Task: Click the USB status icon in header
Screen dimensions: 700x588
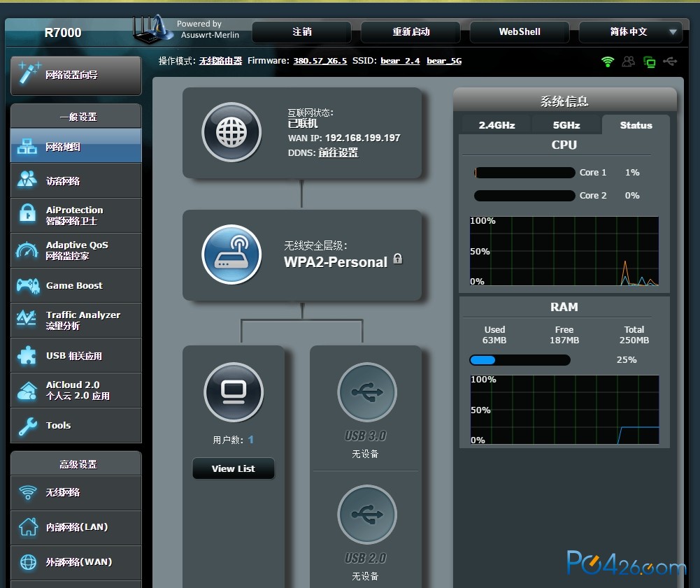Action: 670,61
